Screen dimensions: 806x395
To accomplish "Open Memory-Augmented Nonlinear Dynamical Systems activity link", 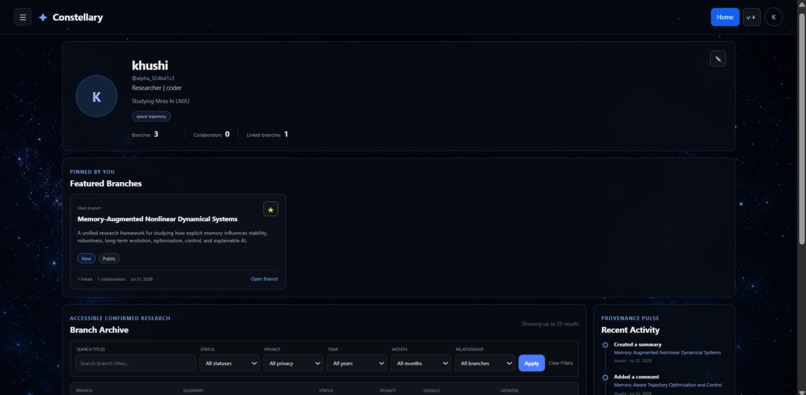I will coord(667,353).
